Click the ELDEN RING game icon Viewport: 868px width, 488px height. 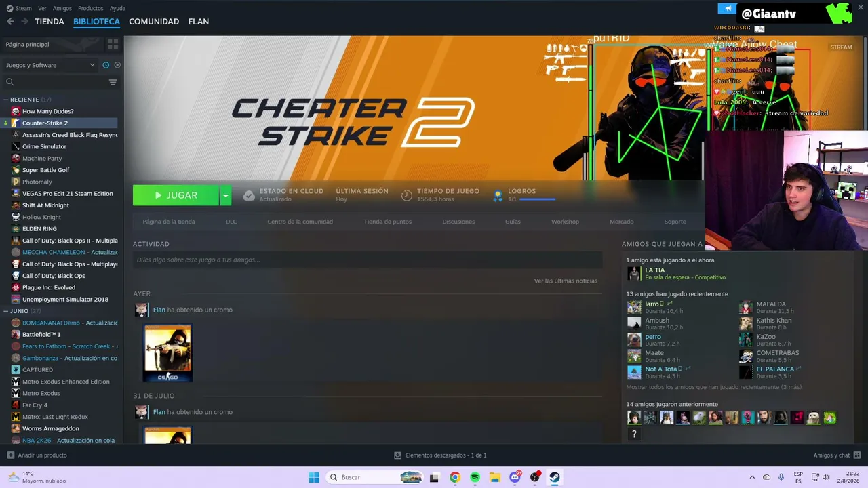16,229
